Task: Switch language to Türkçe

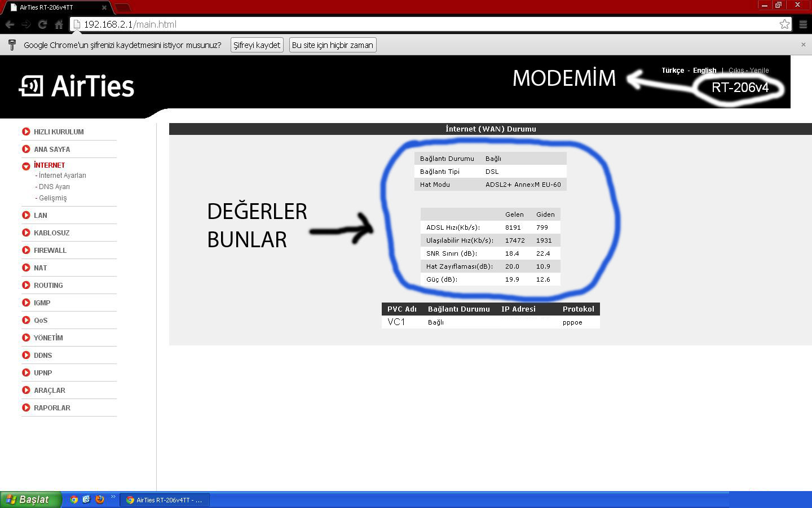Action: coord(673,71)
